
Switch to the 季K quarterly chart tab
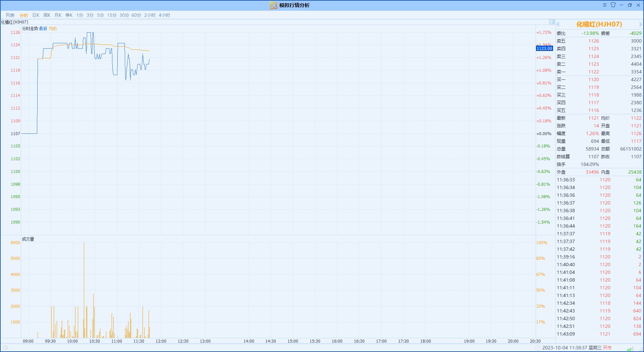click(69, 15)
